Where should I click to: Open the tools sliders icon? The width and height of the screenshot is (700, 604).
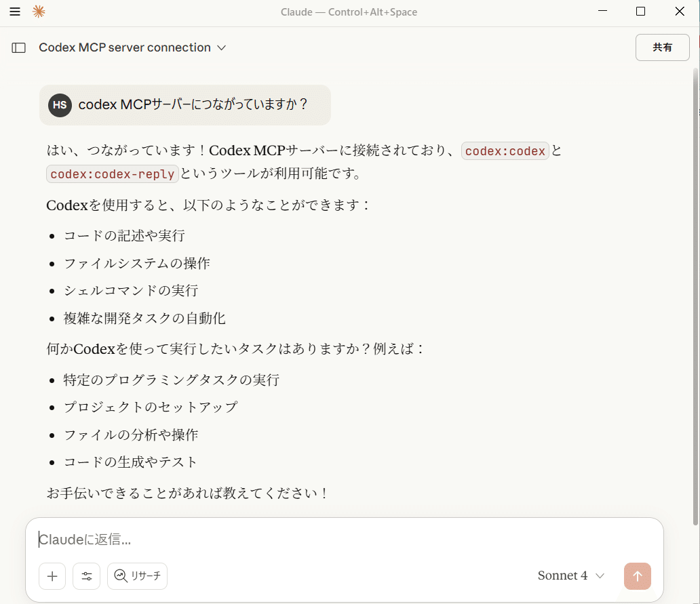pos(86,576)
